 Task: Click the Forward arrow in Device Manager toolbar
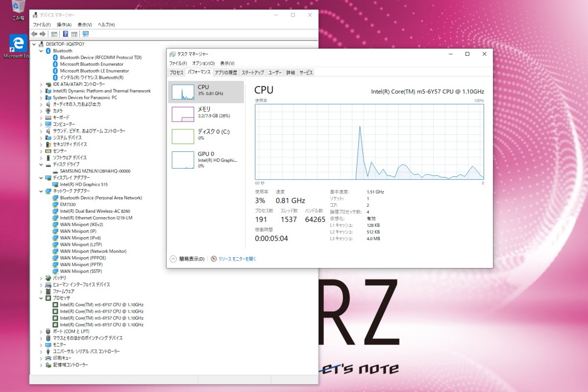43,34
